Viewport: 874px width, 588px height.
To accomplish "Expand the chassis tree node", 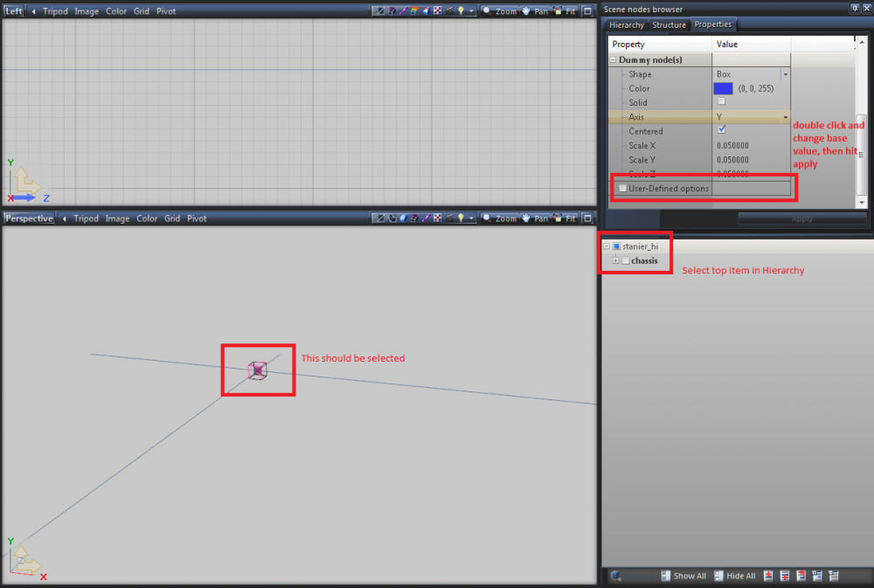I will coord(615,260).
